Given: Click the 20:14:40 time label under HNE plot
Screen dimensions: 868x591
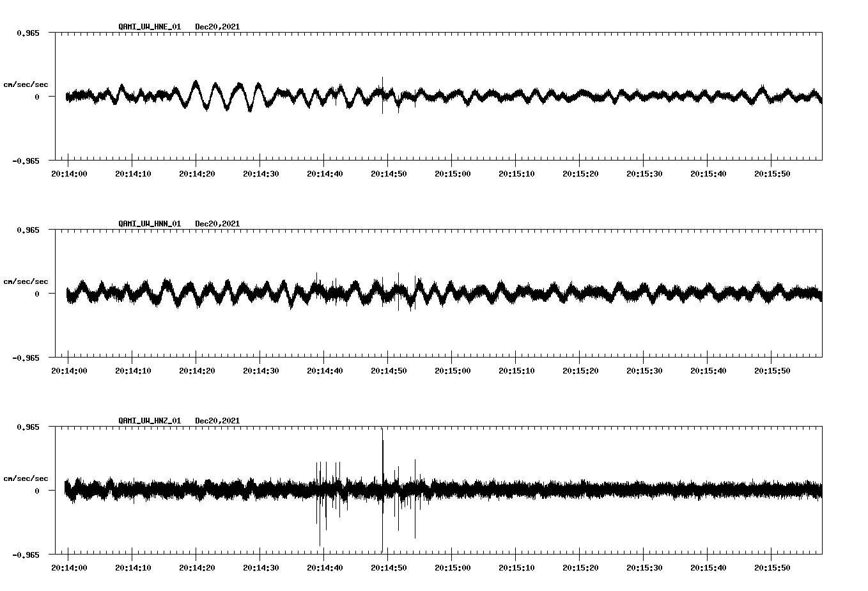Looking at the screenshot, I should [325, 174].
